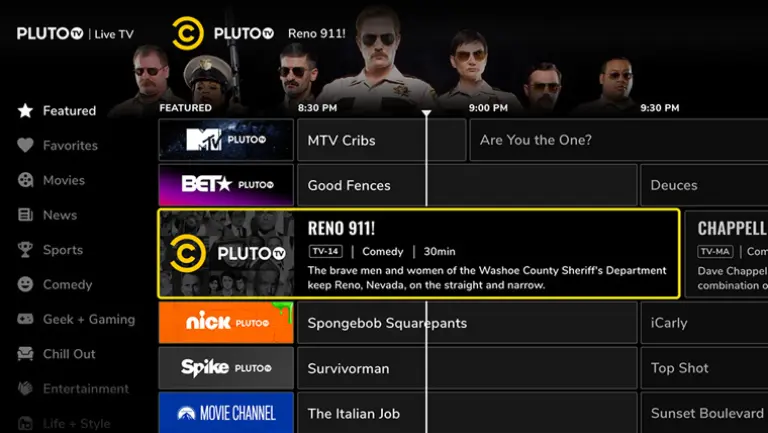768x433 pixels.
Task: Open the Entertainment category
Action: [73, 389]
